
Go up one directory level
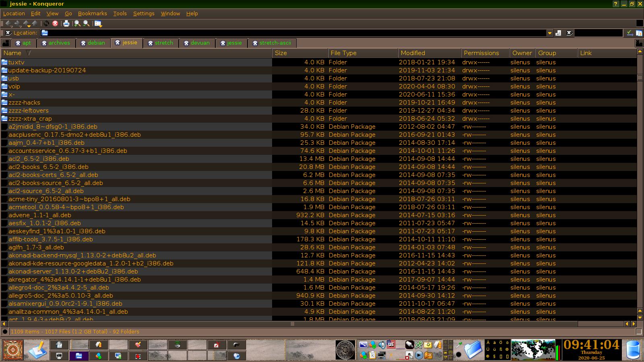click(x=27, y=24)
